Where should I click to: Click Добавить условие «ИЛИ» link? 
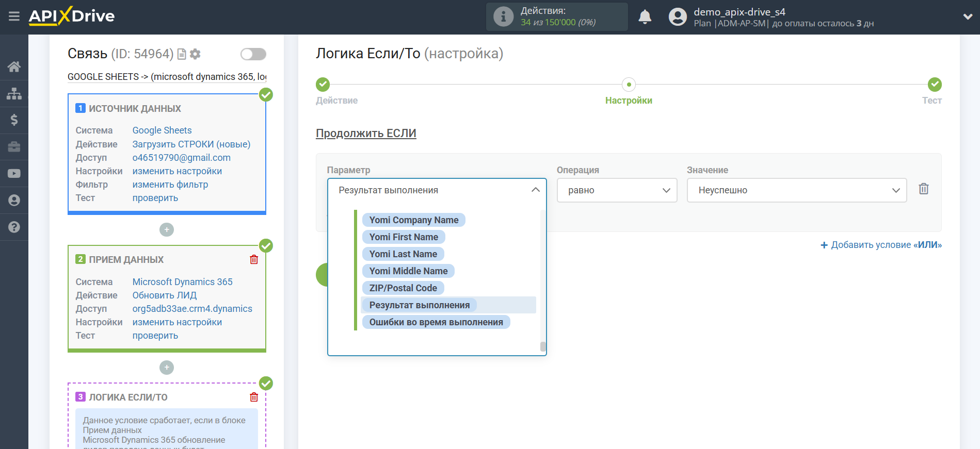(x=881, y=245)
